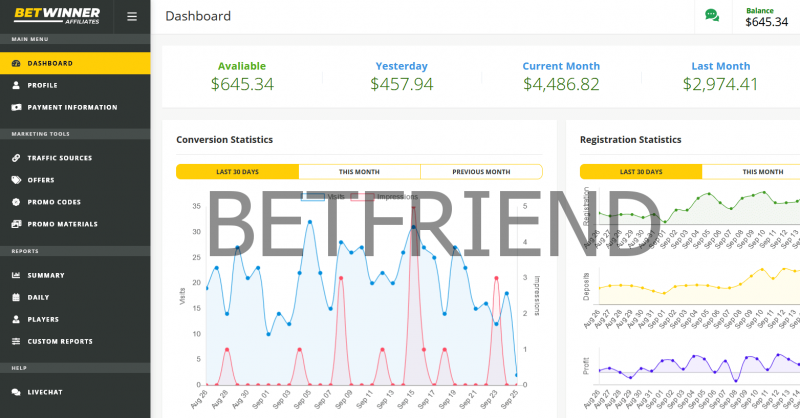Open Traffic Sources menu item

(x=75, y=158)
